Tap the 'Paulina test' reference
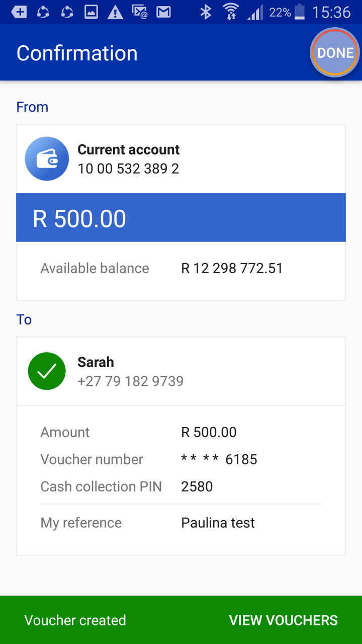Image resolution: width=362 pixels, height=644 pixels. click(218, 523)
